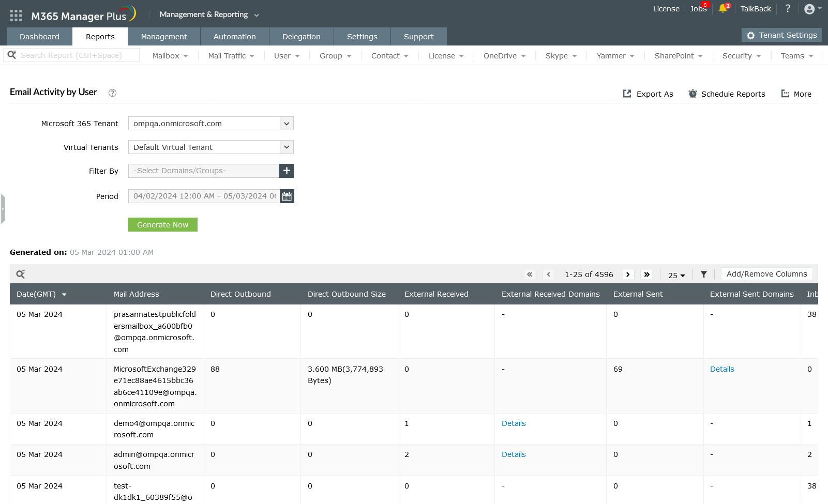
Task: Click the Generate Now button
Action: (x=163, y=225)
